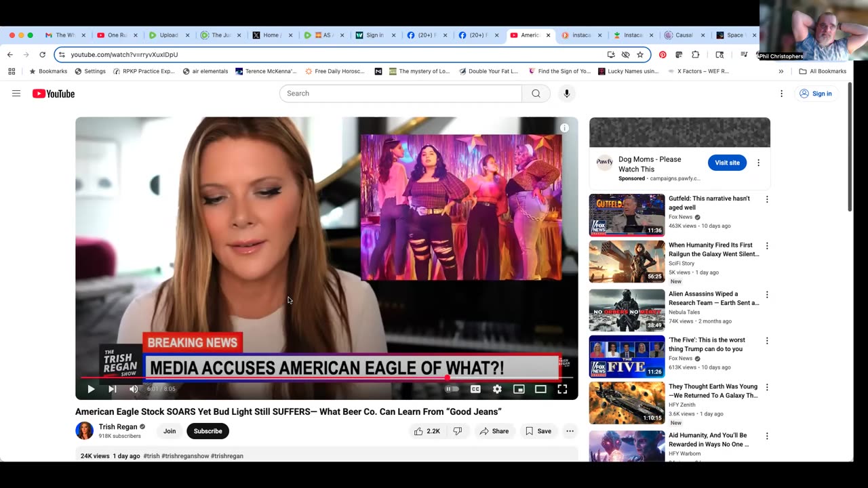The image size is (868, 488).
Task: Go back in browser history
Action: pyautogui.click(x=10, y=55)
